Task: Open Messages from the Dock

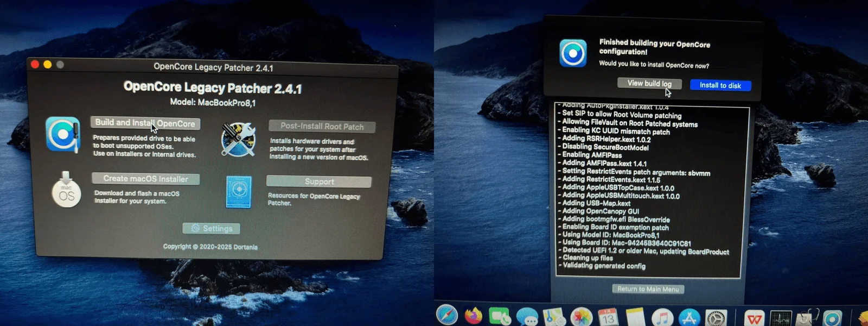Action: click(x=527, y=317)
